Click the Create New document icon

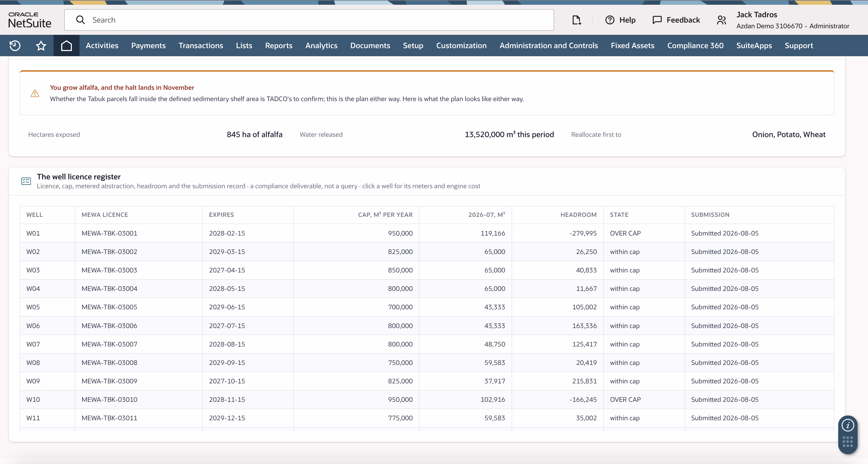(x=577, y=20)
